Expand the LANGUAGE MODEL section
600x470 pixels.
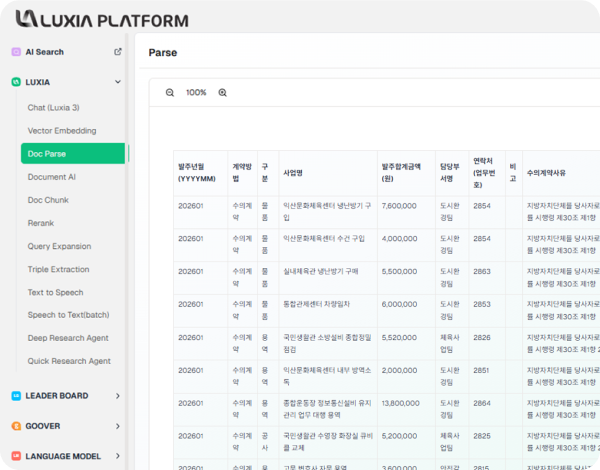click(118, 456)
